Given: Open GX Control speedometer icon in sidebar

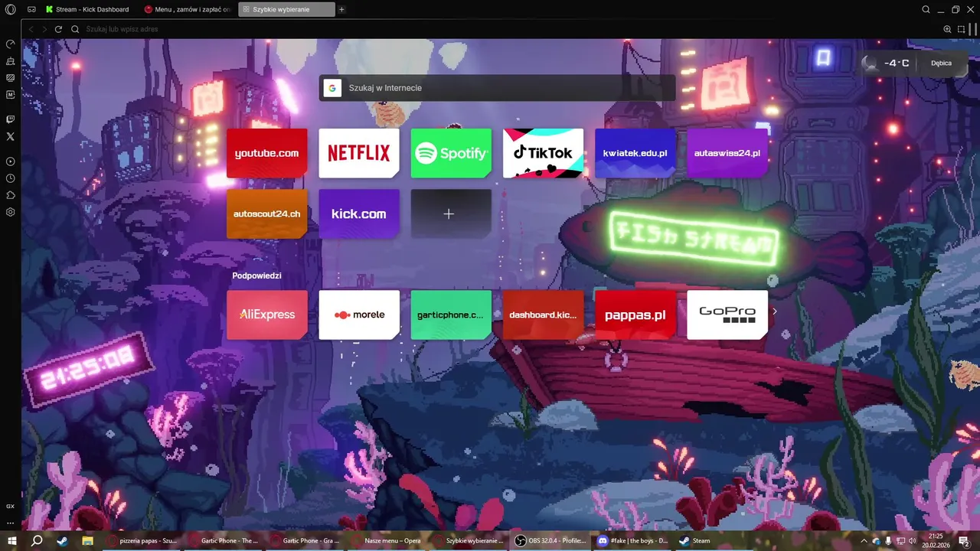Looking at the screenshot, I should (x=10, y=44).
